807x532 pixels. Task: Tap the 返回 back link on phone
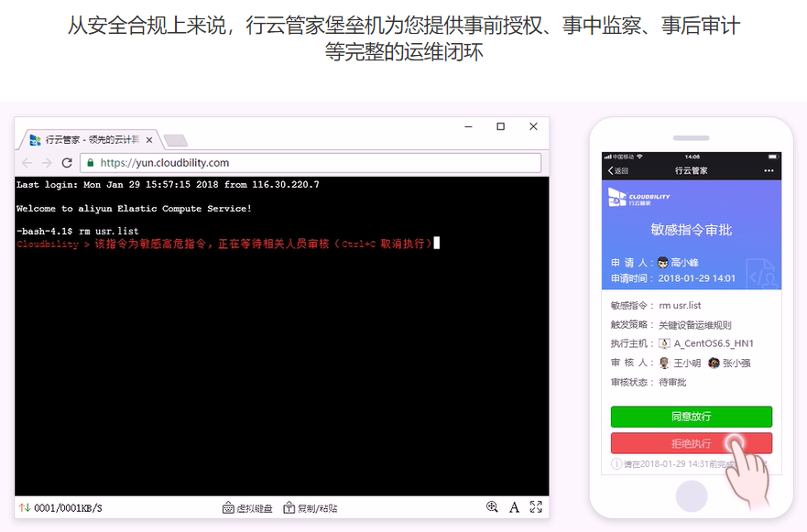tap(618, 171)
